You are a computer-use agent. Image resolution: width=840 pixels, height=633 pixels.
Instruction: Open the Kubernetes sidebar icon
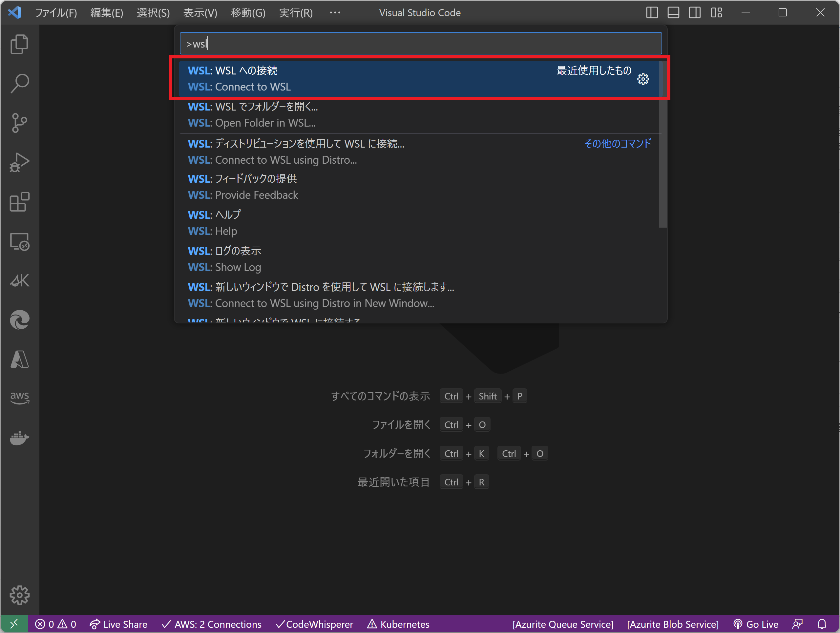coord(19,281)
